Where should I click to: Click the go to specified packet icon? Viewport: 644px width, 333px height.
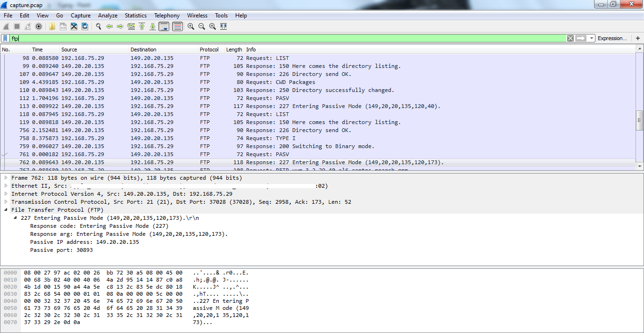tap(131, 27)
